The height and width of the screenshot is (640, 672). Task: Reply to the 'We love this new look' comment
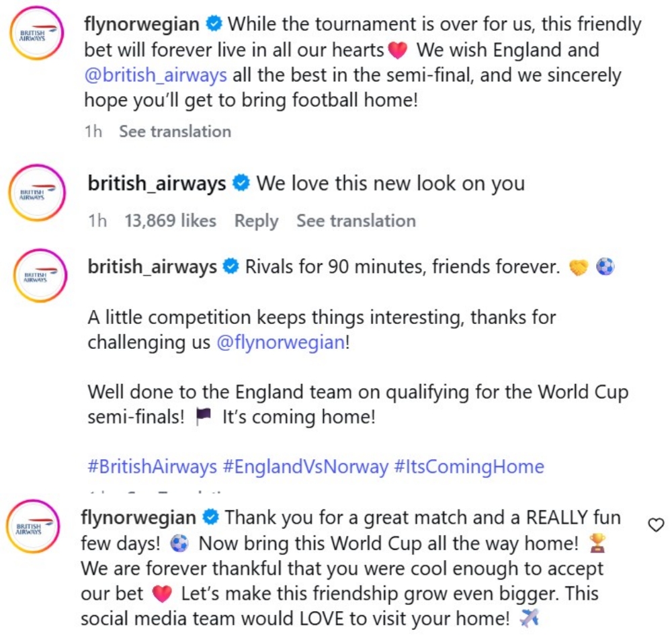pyautogui.click(x=256, y=221)
